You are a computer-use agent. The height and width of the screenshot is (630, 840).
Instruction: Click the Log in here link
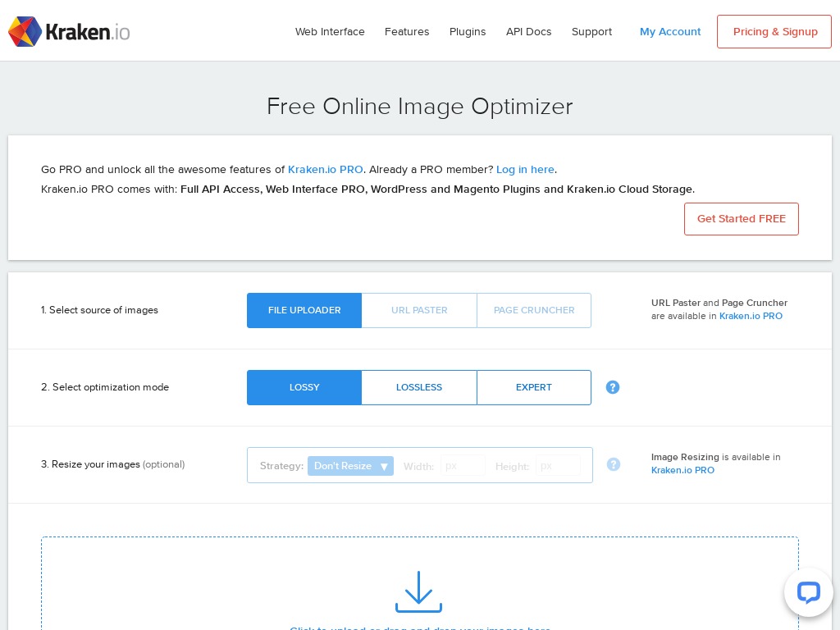[525, 169]
